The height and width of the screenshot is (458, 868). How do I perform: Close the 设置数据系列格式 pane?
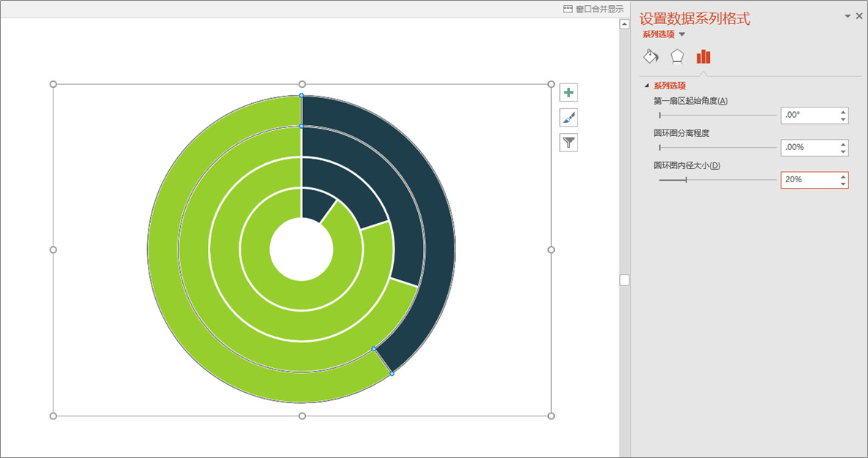tap(859, 16)
